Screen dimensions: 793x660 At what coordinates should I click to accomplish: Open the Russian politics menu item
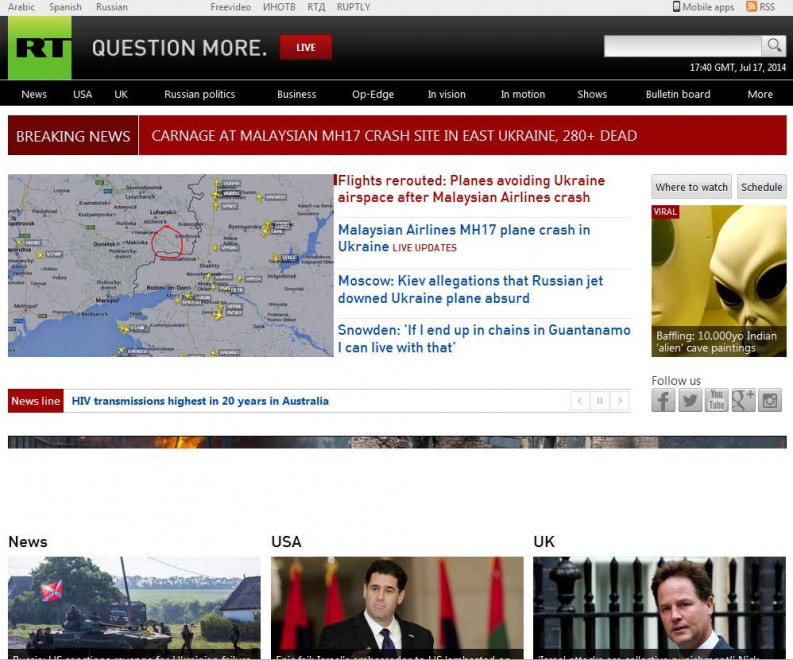point(200,94)
